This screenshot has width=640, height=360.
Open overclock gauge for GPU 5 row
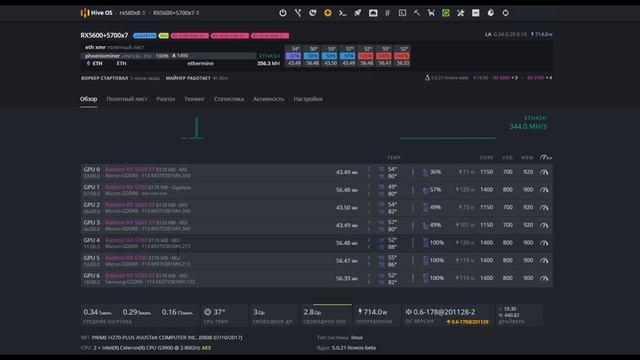544,260
